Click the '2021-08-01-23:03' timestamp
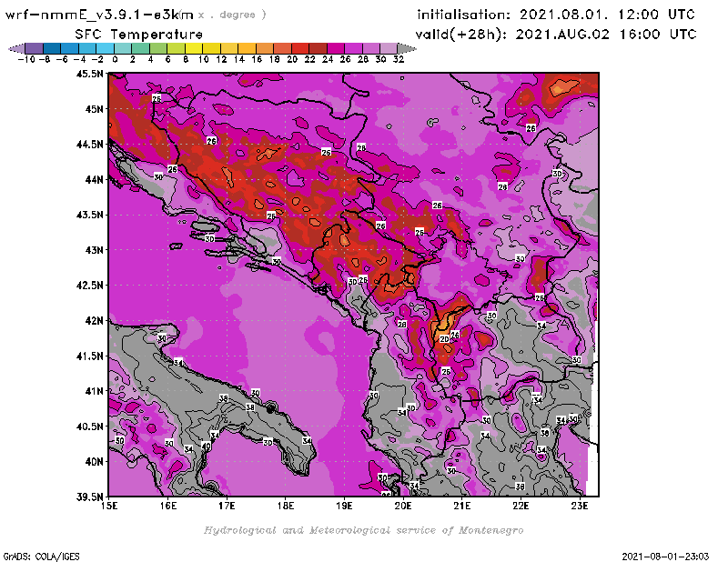 [x=665, y=556]
